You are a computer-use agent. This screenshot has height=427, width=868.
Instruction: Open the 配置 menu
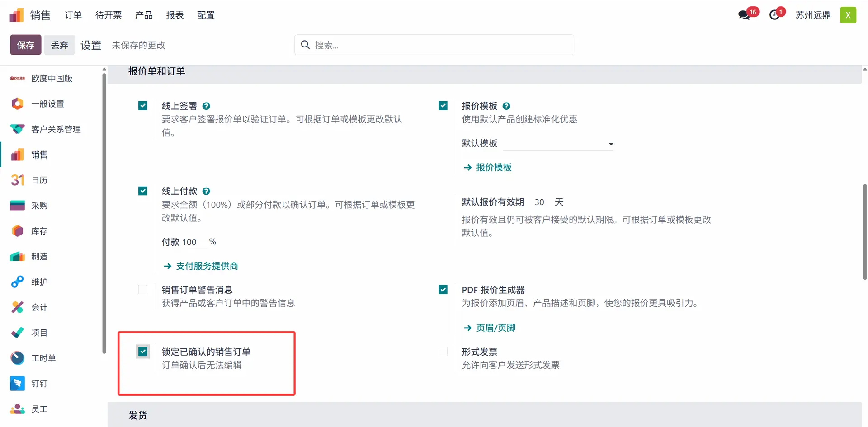[x=206, y=15]
